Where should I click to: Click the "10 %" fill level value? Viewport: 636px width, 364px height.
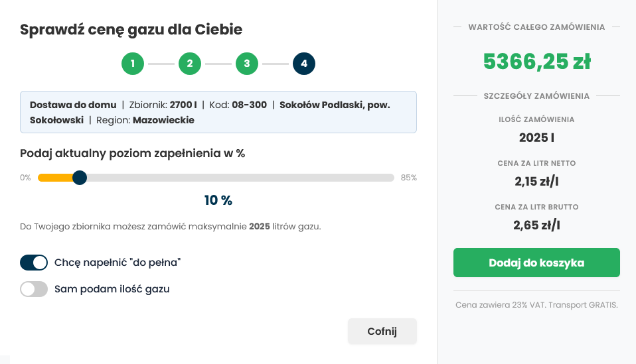(x=218, y=200)
